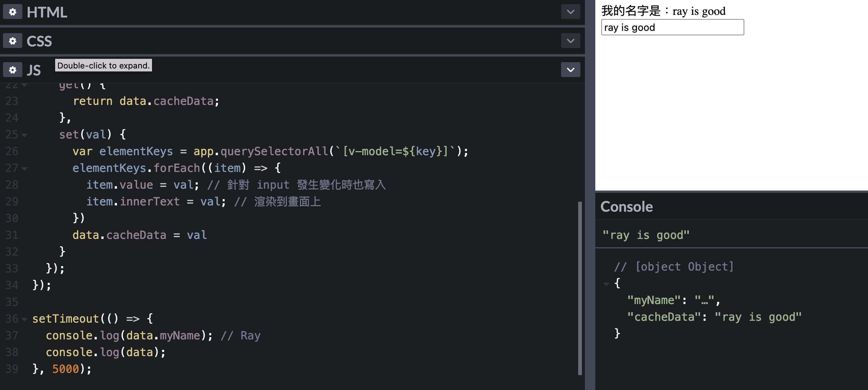The height and width of the screenshot is (390, 868).
Task: Click 'data.cacheData = val' on line 31
Action: (140, 235)
